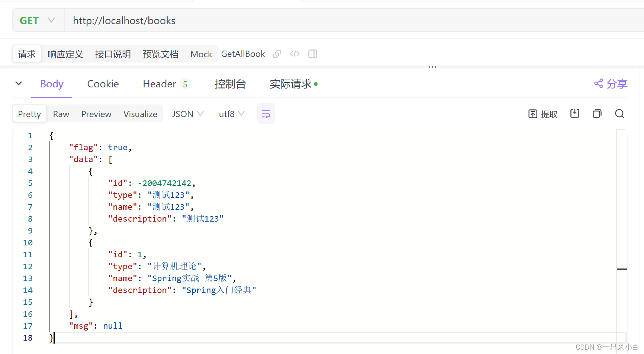Select the Pretty view mode

(29, 114)
